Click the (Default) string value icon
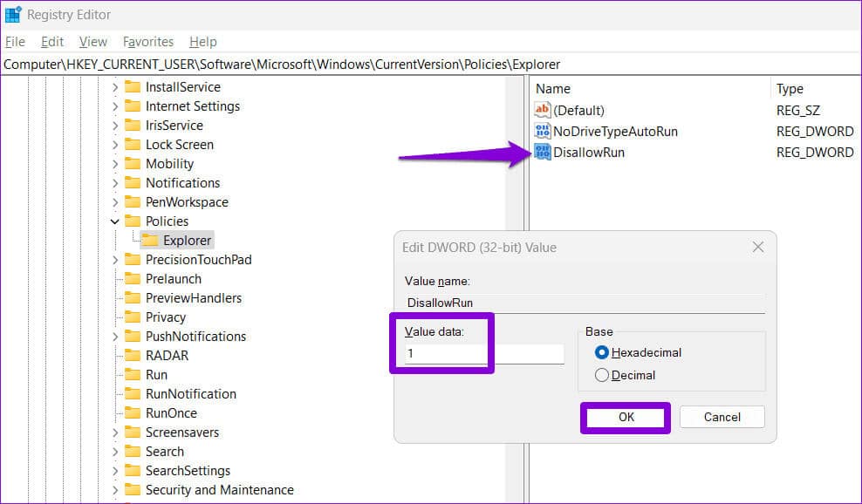 pyautogui.click(x=542, y=110)
